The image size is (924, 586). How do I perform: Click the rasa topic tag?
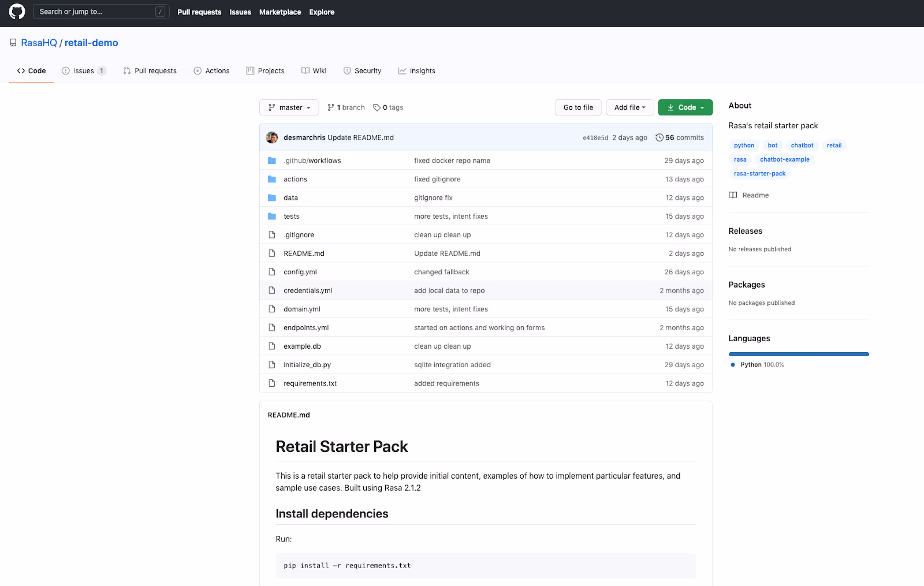[740, 159]
